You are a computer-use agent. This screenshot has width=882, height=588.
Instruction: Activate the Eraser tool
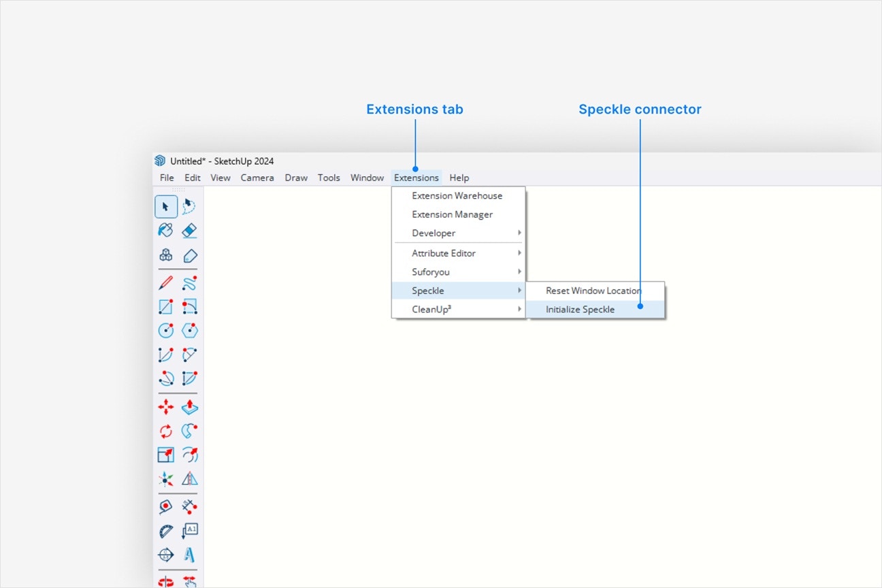click(190, 231)
